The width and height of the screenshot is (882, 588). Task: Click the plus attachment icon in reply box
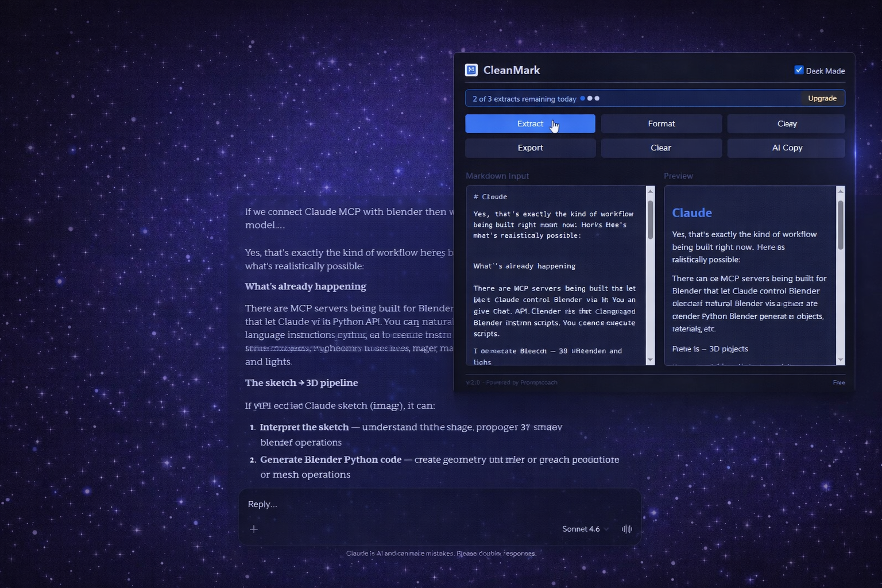254,529
